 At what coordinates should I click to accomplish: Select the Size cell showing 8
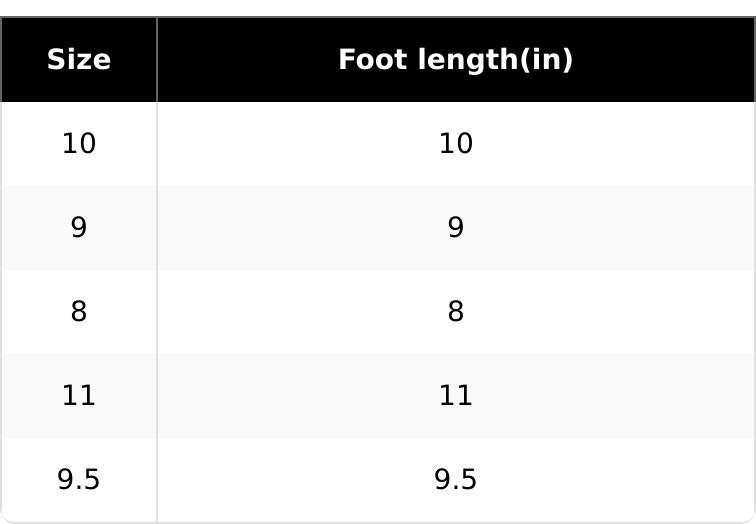click(x=79, y=312)
